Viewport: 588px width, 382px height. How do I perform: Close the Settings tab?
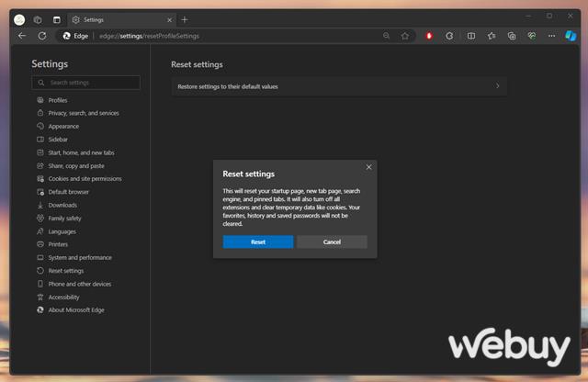pos(169,20)
